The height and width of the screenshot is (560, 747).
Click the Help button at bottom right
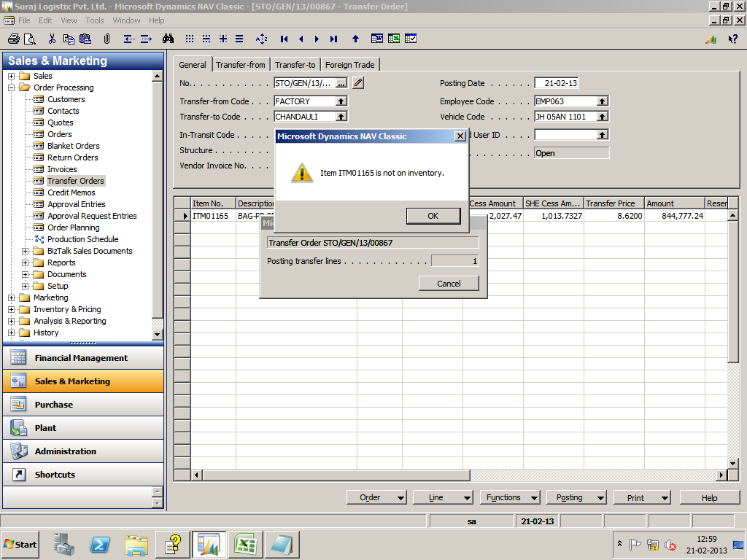[709, 497]
